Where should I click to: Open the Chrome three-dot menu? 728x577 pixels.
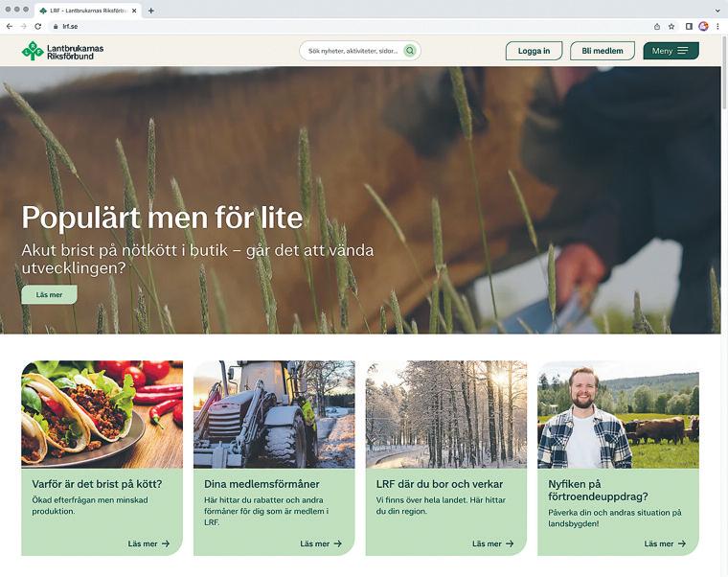pyautogui.click(x=717, y=27)
